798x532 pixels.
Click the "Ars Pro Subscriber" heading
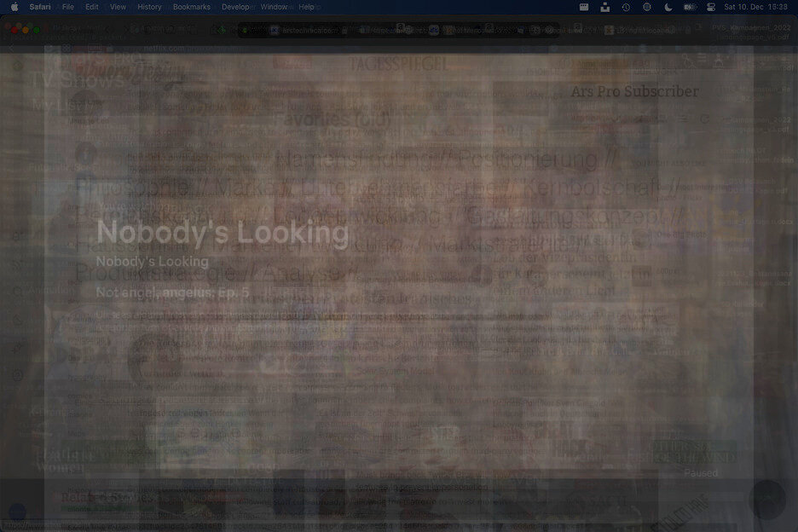coord(634,91)
